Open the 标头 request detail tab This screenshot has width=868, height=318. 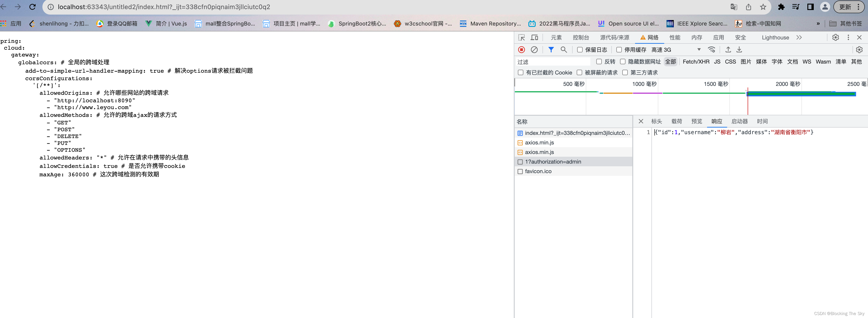(x=656, y=121)
